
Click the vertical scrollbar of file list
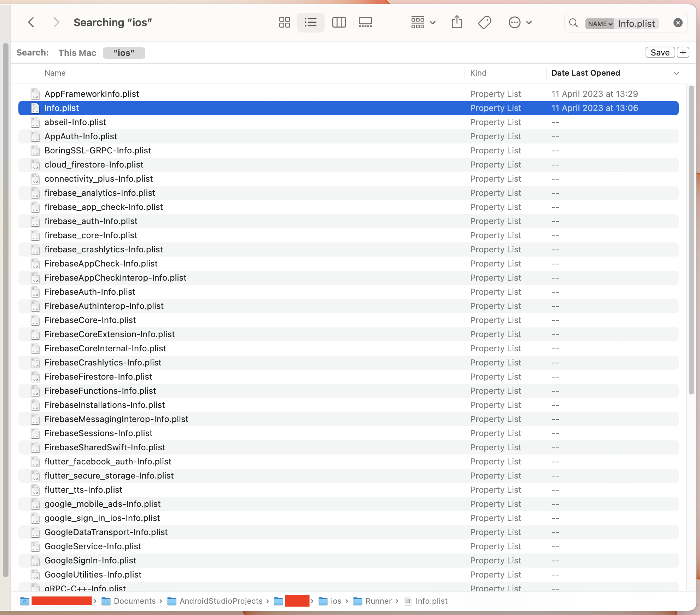click(x=691, y=240)
